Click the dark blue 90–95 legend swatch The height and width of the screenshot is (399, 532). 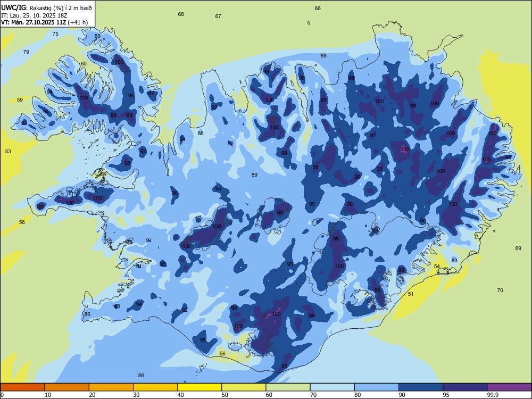point(421,387)
